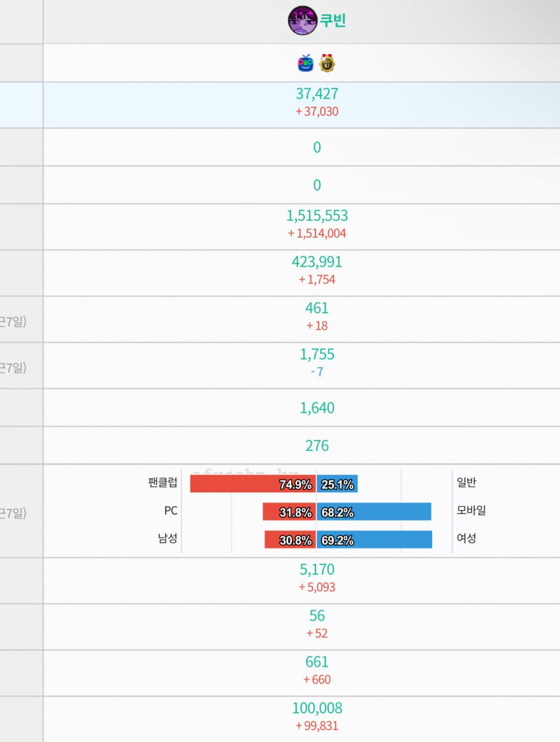Screen dimensions: 560x742
Task: Click the gold Best BJ medal icon
Action: click(327, 63)
